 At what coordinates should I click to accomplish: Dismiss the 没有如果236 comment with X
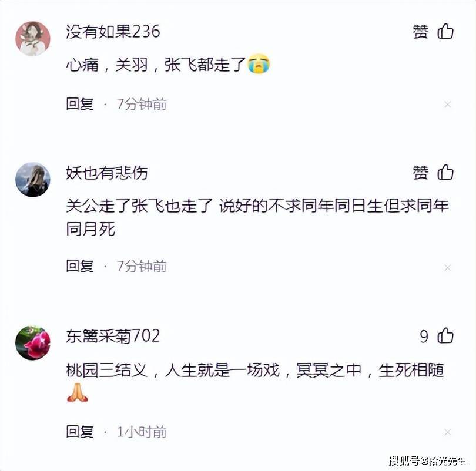point(447,105)
